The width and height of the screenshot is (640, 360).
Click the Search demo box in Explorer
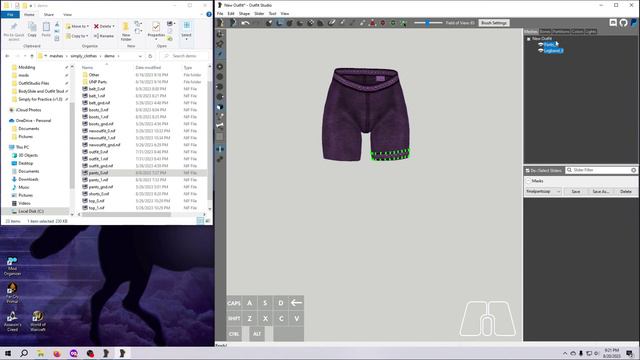(x=184, y=56)
